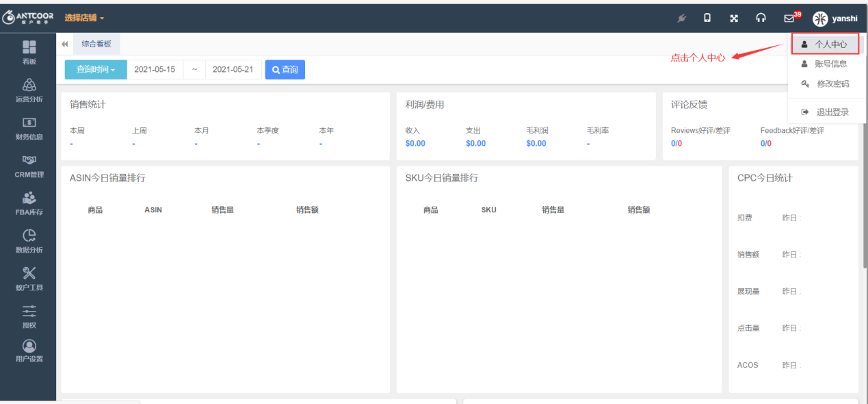Screen dimensions: 868x404
Task: Click the 本月 sales label
Action: click(202, 130)
